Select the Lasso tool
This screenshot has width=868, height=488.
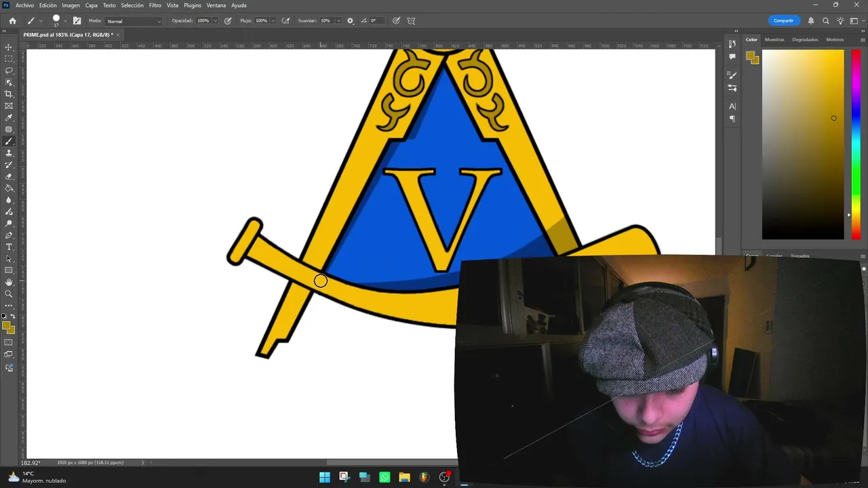pos(9,70)
